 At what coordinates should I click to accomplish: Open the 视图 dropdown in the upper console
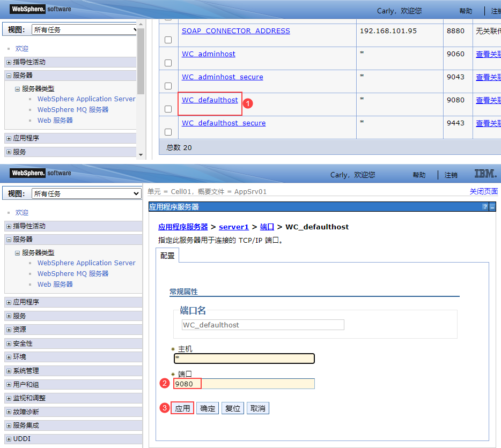(x=84, y=29)
